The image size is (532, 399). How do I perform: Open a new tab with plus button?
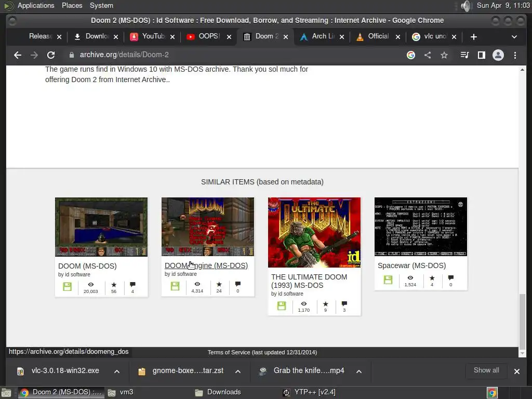474,37
